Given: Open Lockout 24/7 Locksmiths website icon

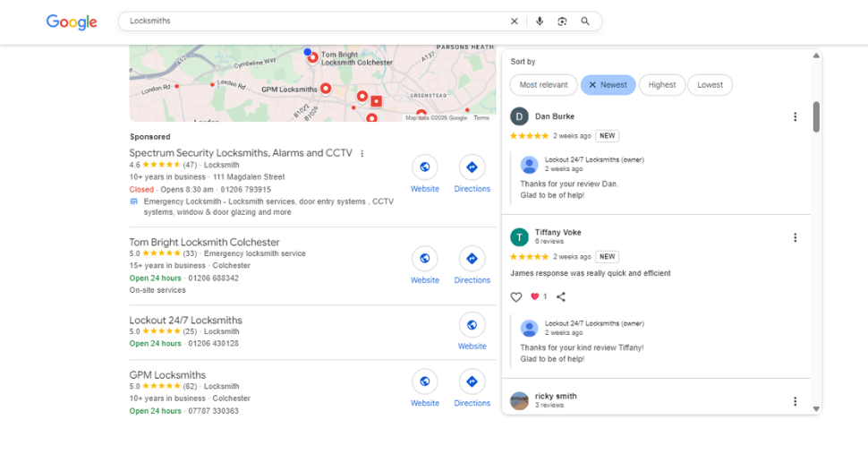Looking at the screenshot, I should (x=472, y=325).
